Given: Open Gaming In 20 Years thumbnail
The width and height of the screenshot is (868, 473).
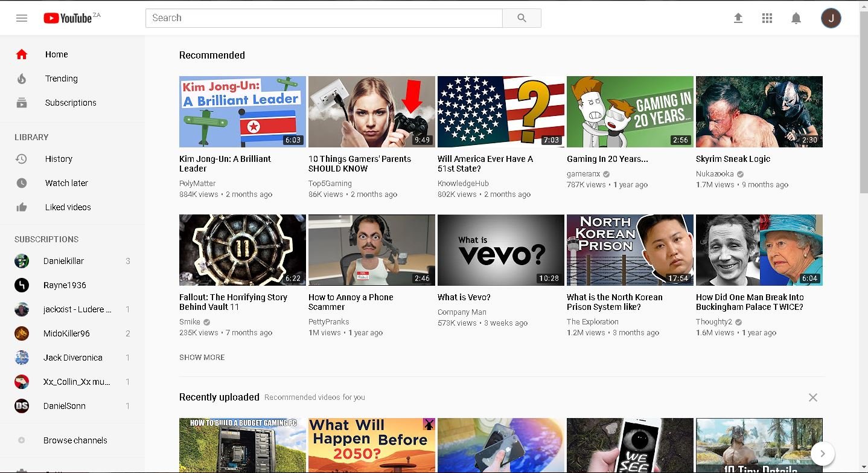Looking at the screenshot, I should (x=630, y=112).
